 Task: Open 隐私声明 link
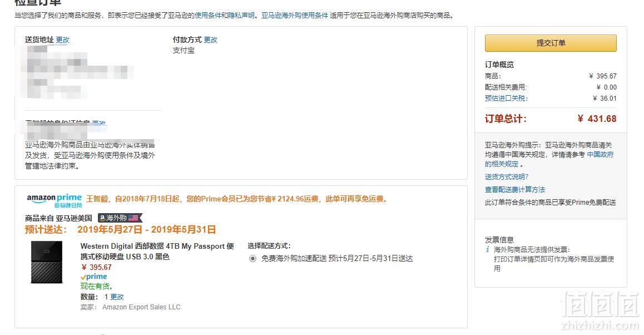point(241,16)
